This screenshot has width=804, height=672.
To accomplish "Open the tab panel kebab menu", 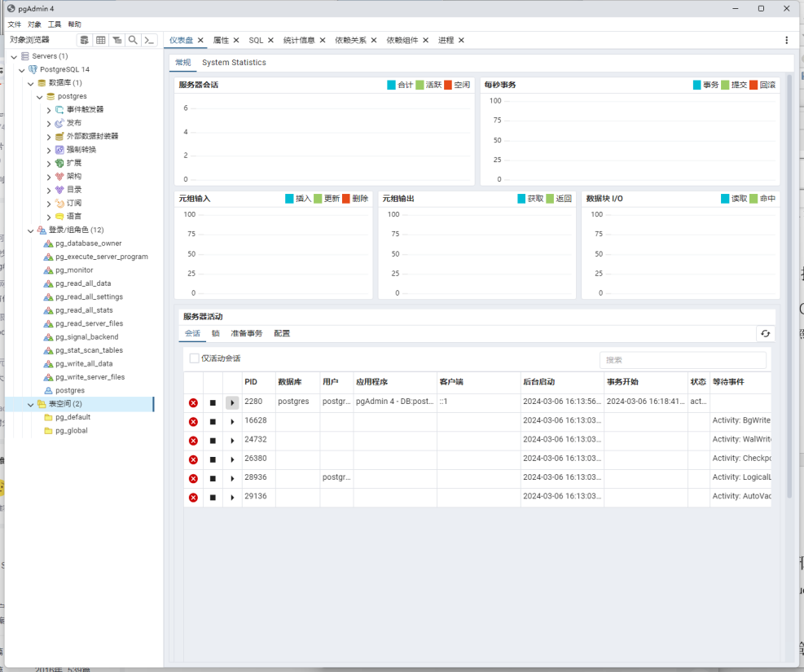I will 787,40.
